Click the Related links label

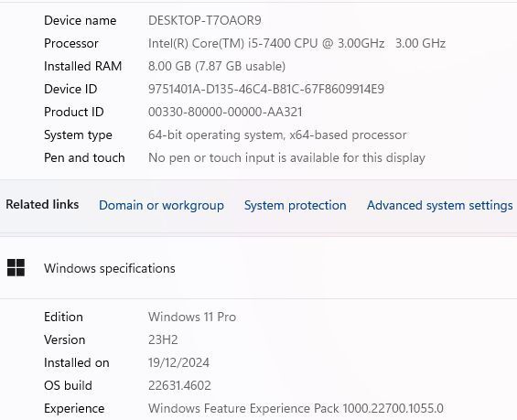42,204
